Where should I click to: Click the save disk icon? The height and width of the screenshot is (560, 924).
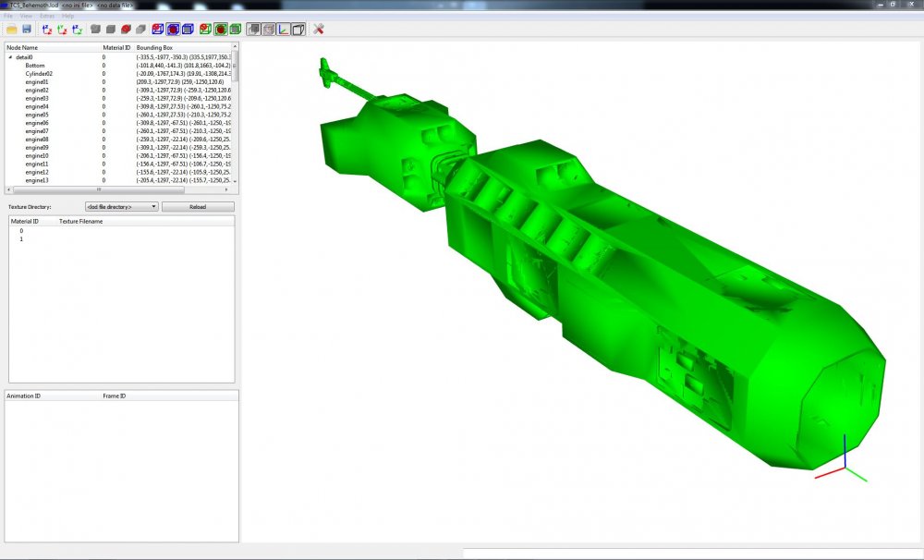click(27, 29)
